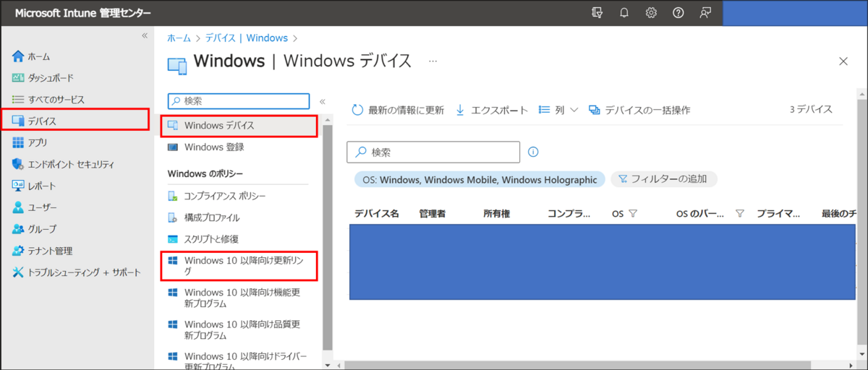Click フィルターの追加 button
868x370 pixels.
[664, 178]
